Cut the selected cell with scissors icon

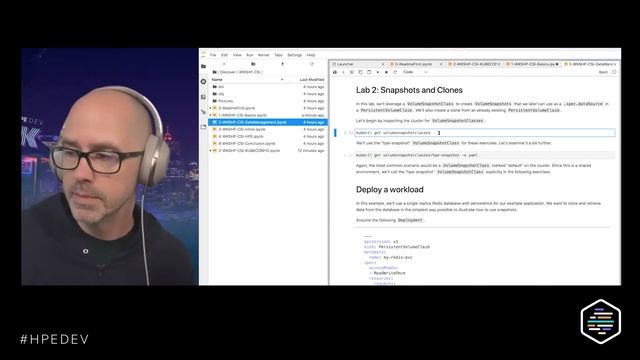coord(352,72)
